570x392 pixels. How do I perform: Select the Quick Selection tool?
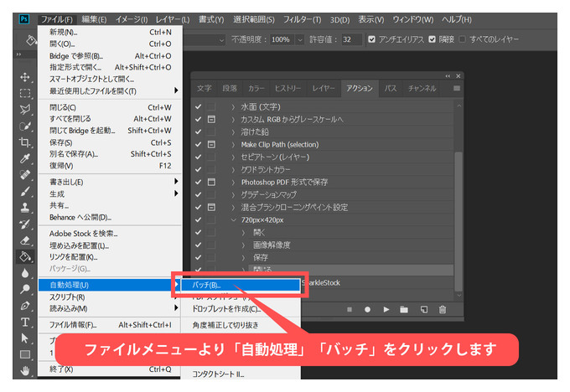(24, 126)
